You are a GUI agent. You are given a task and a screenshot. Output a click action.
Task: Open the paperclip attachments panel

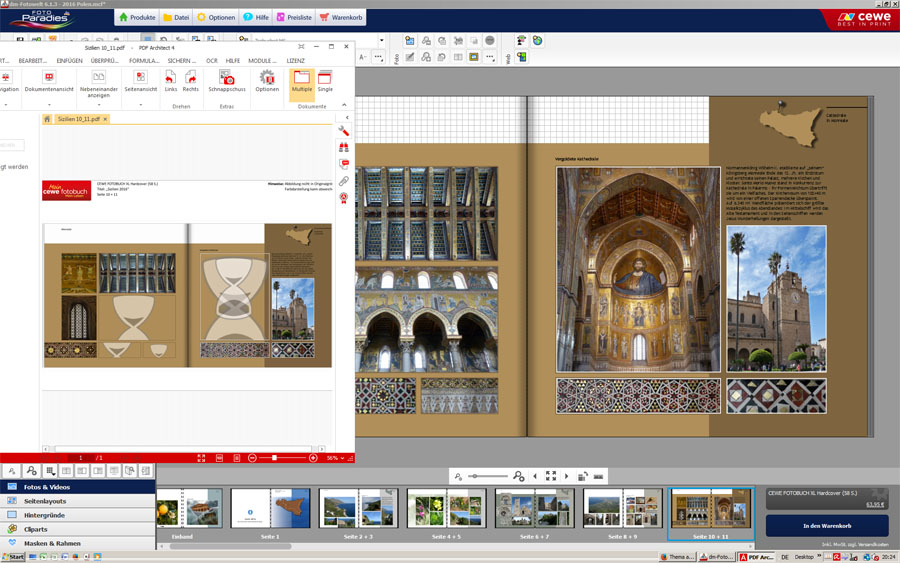click(344, 181)
